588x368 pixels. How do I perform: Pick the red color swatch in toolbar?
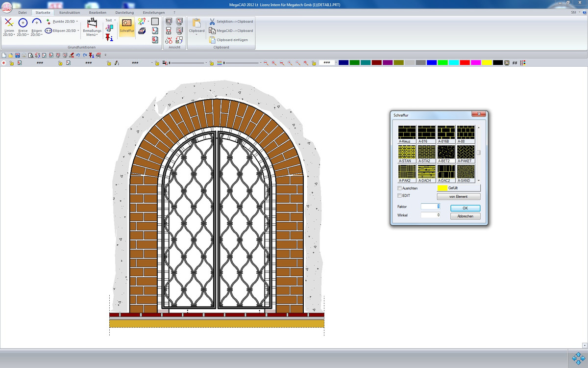click(x=464, y=63)
